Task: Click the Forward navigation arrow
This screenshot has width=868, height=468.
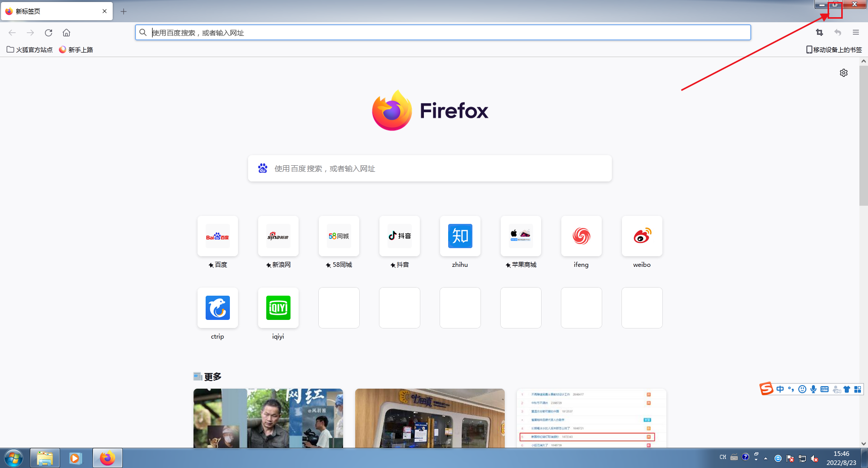Action: pyautogui.click(x=30, y=33)
